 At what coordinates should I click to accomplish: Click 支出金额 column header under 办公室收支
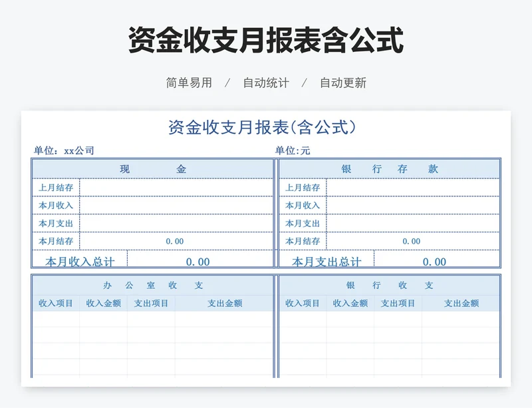coord(225,304)
